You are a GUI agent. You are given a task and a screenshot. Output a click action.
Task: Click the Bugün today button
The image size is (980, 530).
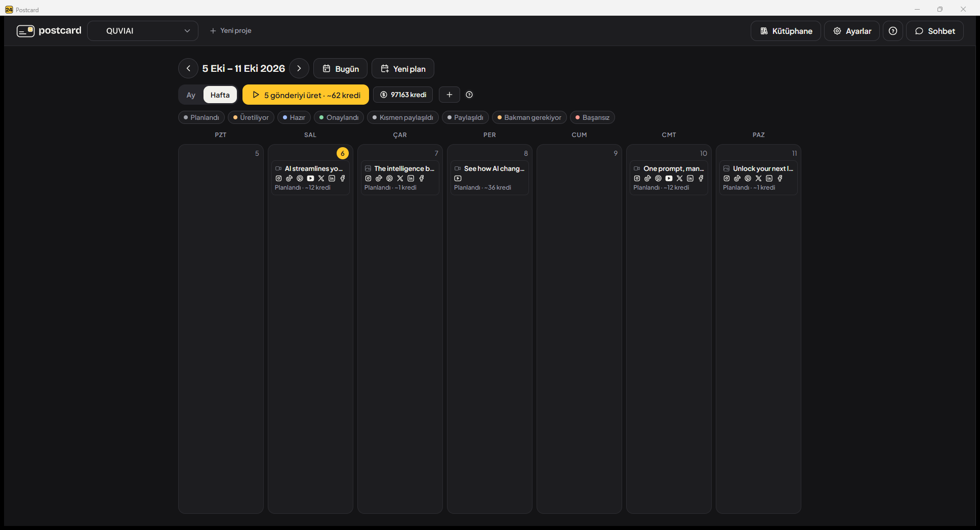tap(340, 69)
